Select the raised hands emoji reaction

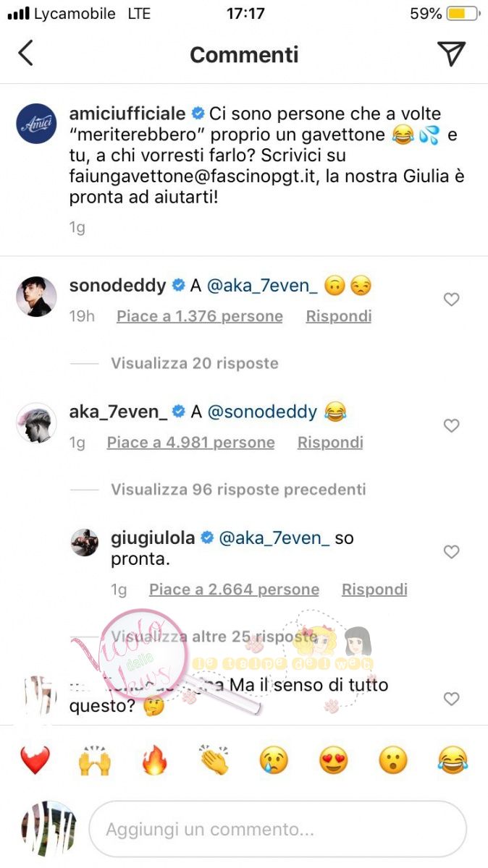95,760
